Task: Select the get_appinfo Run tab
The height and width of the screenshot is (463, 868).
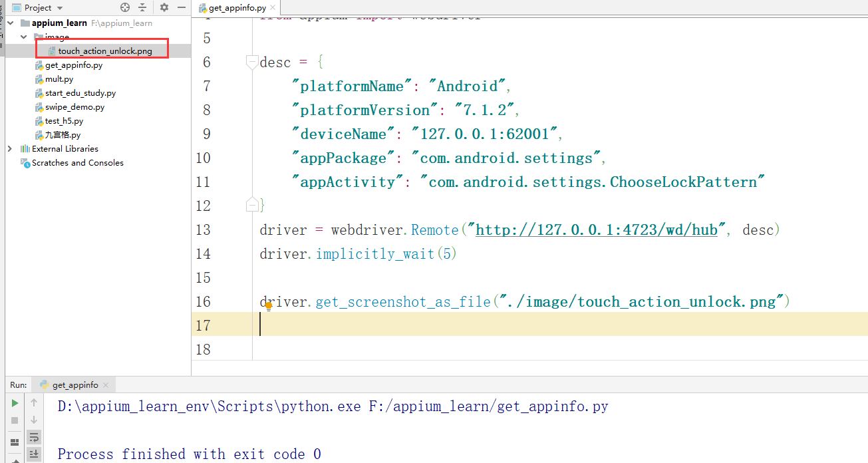Action: coord(75,385)
